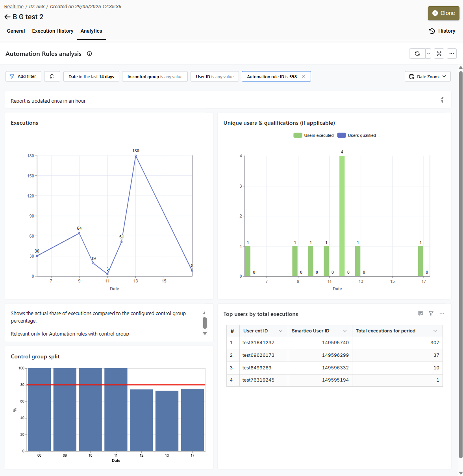Toggle the Users qualified legend series
Viewport: 463px width, 476px height.
point(357,135)
